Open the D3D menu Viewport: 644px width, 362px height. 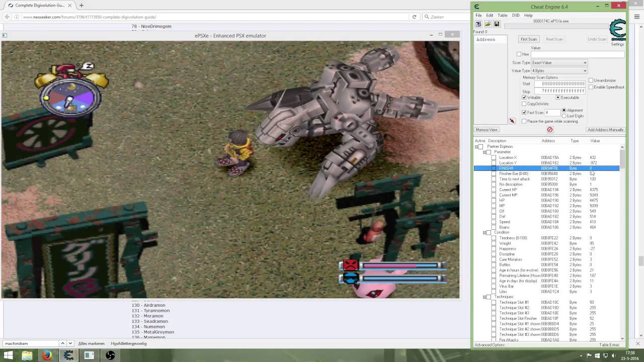516,16
